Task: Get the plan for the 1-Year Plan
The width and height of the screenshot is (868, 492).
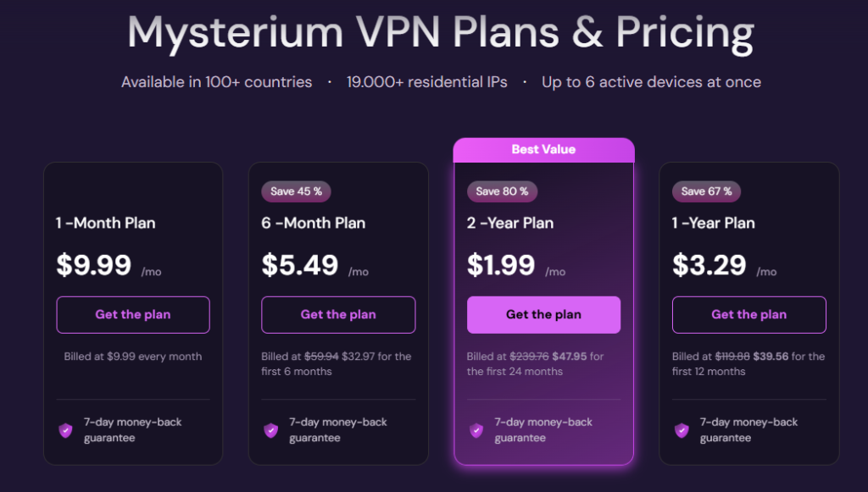Action: click(748, 314)
